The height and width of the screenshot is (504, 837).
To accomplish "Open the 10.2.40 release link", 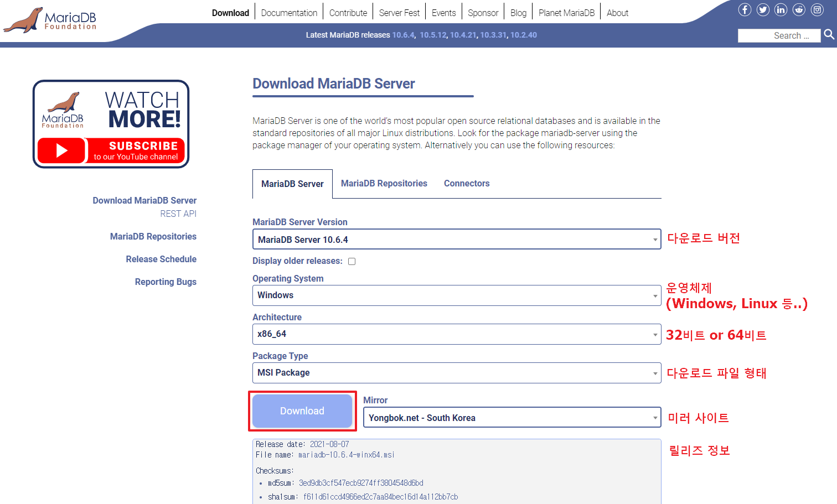I will point(524,35).
